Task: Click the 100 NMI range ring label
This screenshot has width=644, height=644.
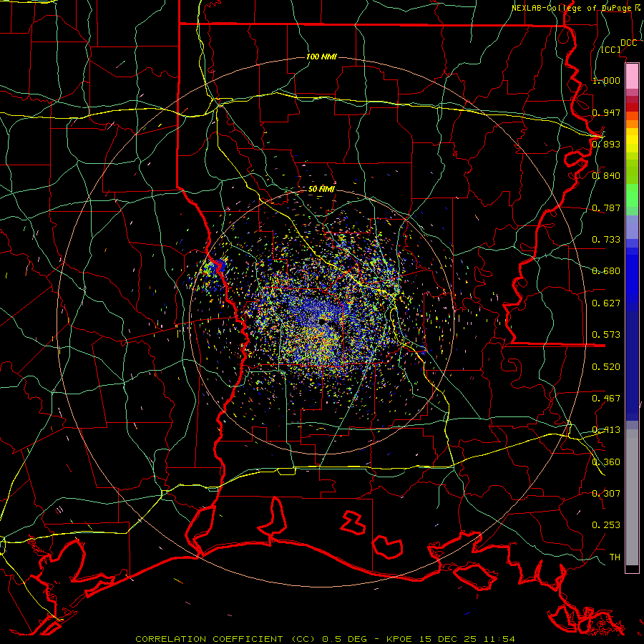Action: coord(321,57)
